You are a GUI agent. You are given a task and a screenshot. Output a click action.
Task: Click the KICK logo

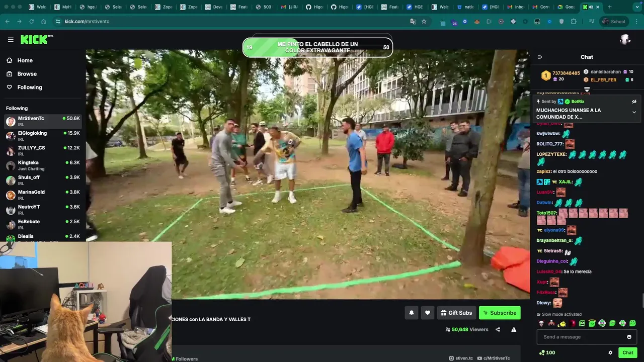pyautogui.click(x=36, y=39)
